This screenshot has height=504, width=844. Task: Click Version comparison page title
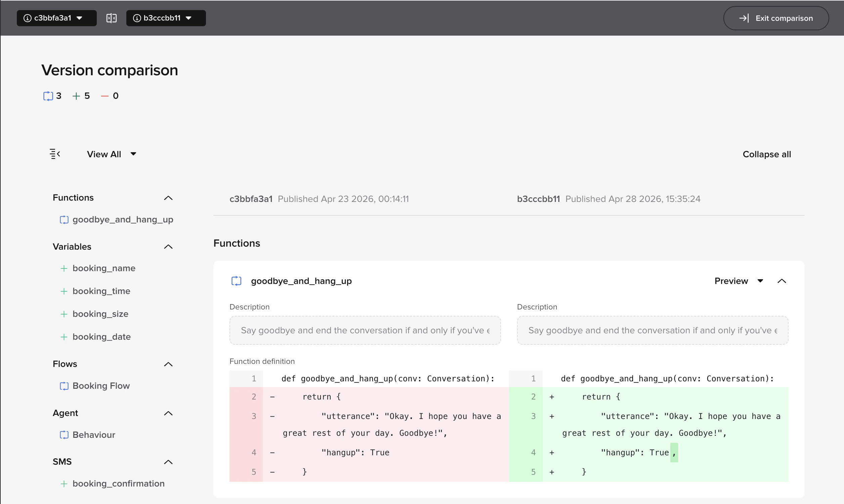click(110, 70)
